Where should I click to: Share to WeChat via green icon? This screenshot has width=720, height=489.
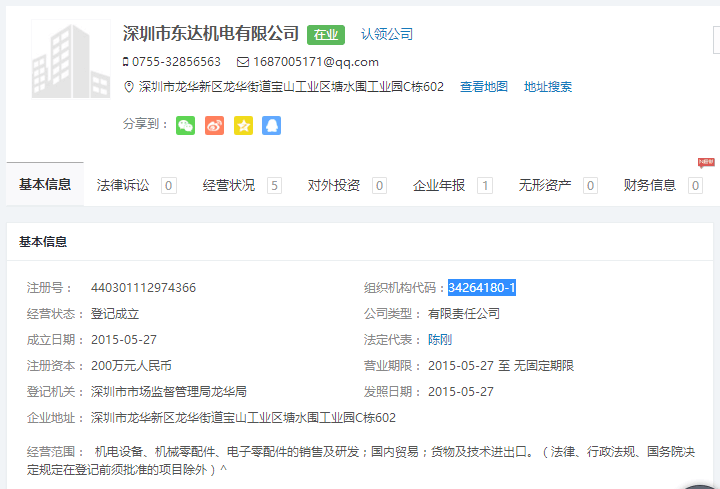pos(185,125)
